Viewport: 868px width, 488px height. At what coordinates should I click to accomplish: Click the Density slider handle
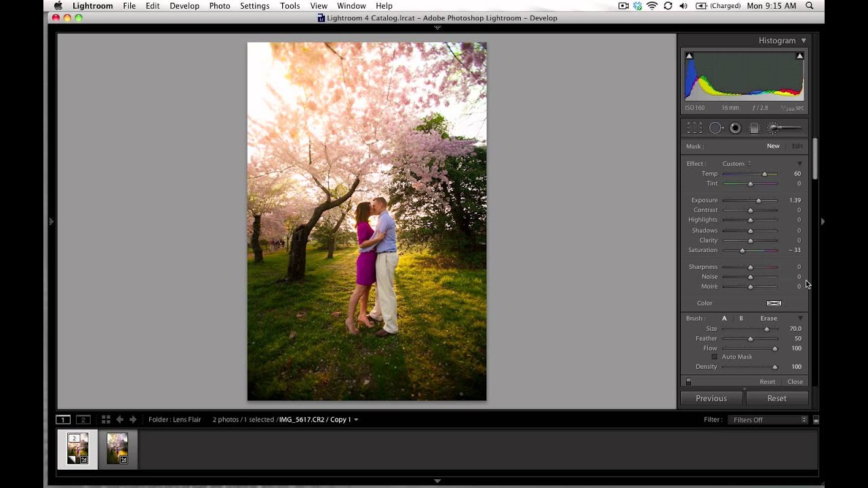[x=774, y=367]
